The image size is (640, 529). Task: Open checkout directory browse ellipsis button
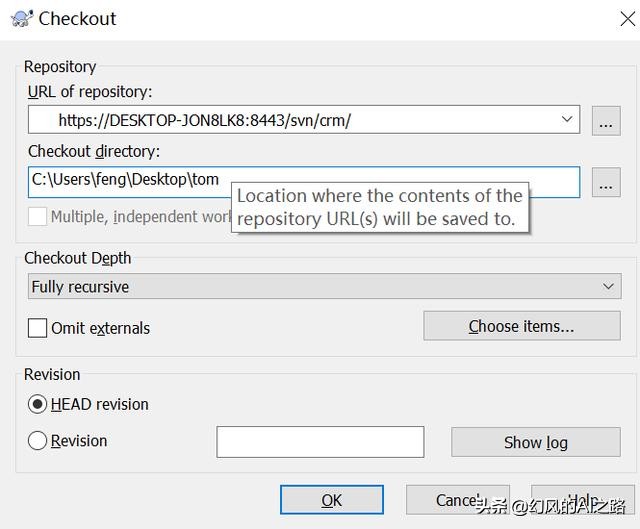coord(606,183)
